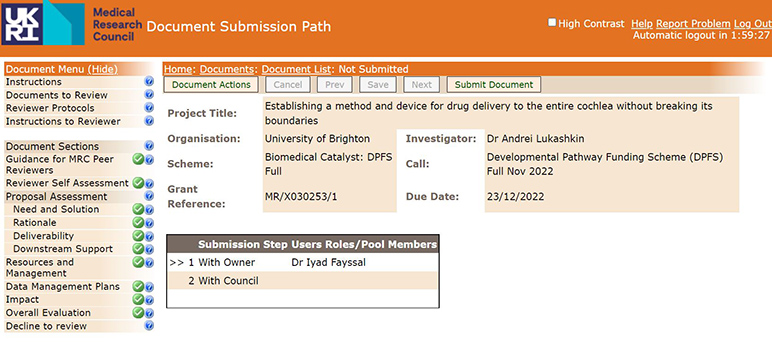Click green checkmark next to Data Management Plans
772x362 pixels.
pos(138,286)
